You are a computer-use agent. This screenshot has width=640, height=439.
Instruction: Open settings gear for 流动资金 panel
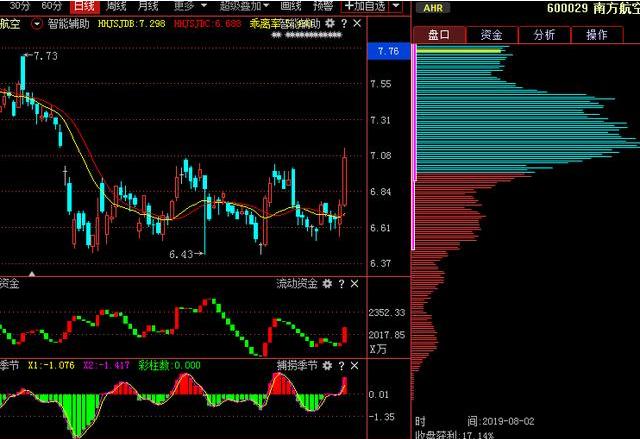pyautogui.click(x=327, y=284)
